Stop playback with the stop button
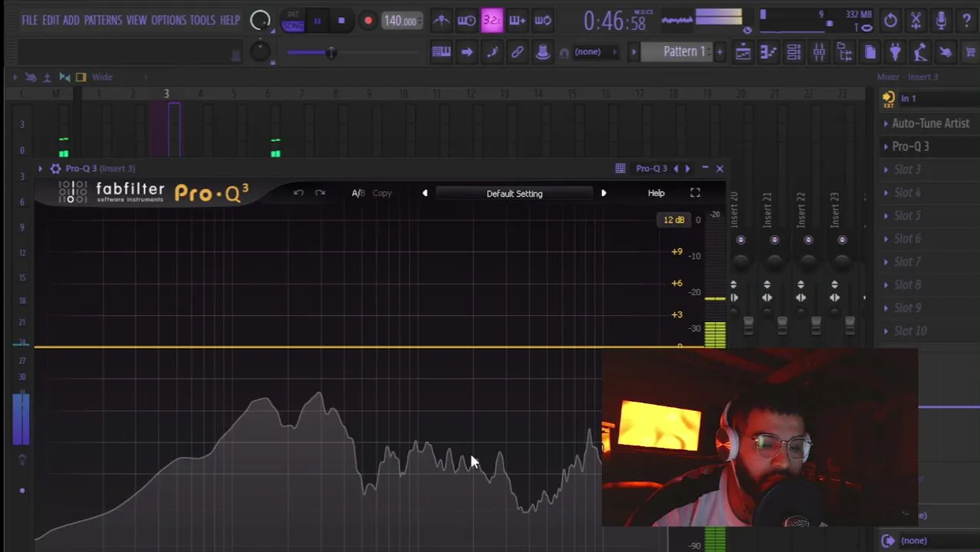The height and width of the screenshot is (552, 980). (341, 21)
